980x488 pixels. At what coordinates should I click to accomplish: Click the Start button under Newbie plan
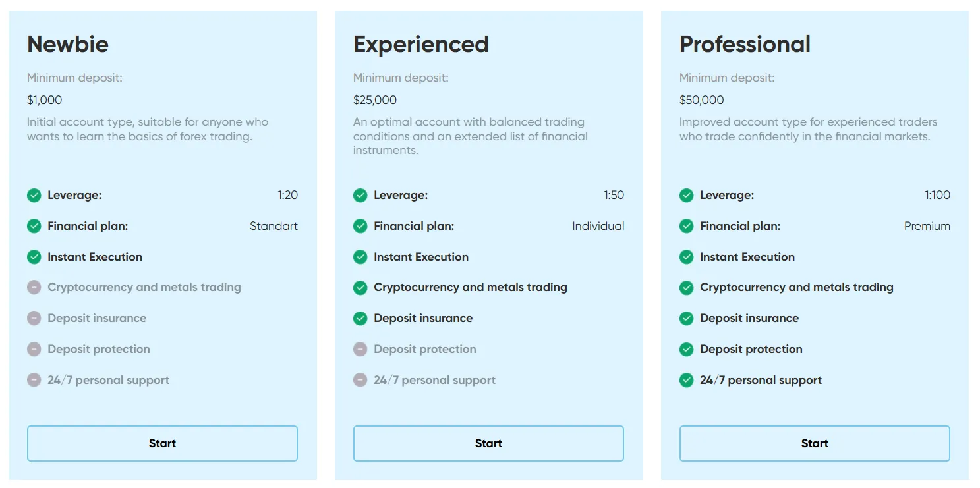tap(162, 443)
